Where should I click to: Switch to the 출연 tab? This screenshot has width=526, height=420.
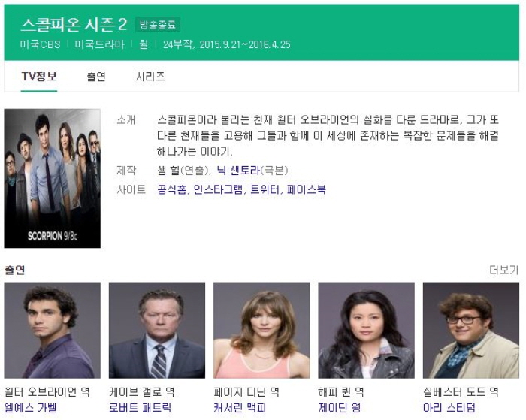(x=96, y=77)
